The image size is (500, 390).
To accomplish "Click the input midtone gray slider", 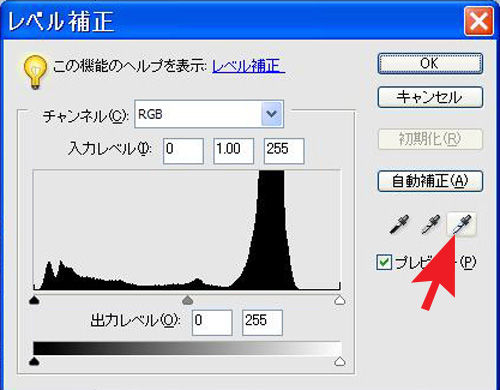I will click(x=188, y=300).
